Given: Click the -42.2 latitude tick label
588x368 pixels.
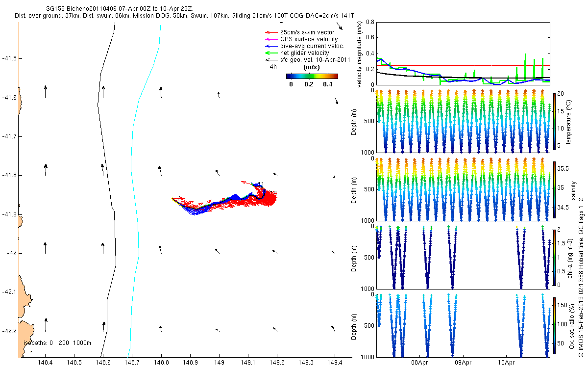Looking at the screenshot, I should point(8,331).
